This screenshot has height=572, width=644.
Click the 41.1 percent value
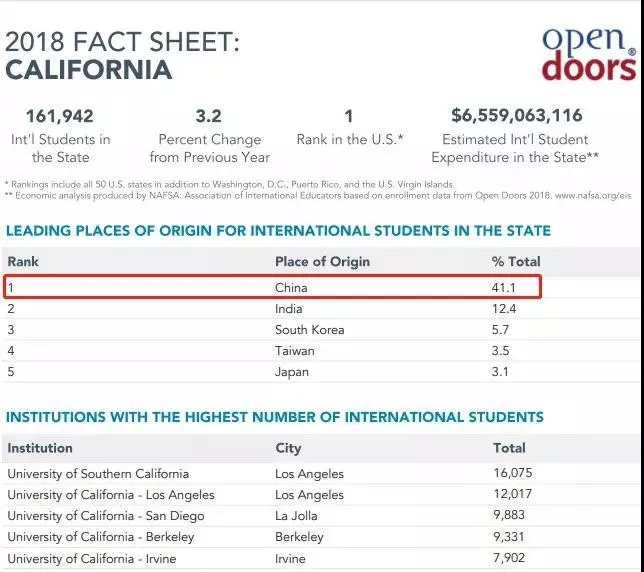(504, 287)
